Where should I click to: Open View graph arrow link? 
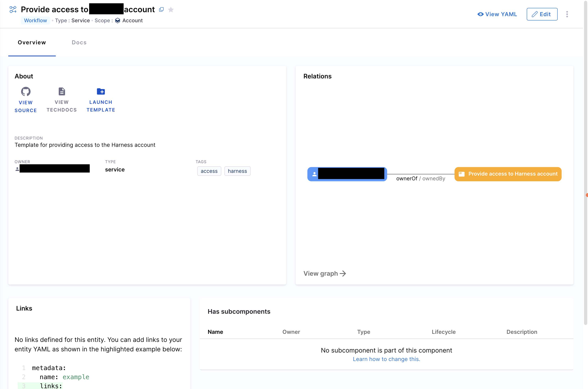[325, 273]
